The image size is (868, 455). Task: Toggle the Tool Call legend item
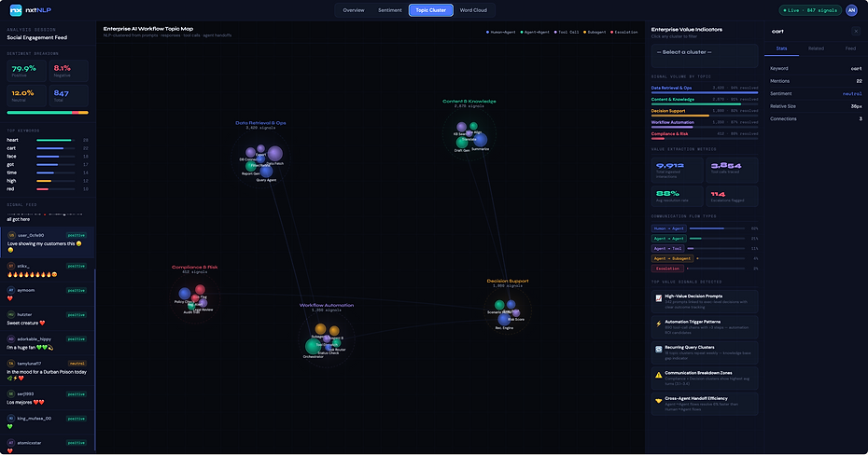click(x=567, y=32)
